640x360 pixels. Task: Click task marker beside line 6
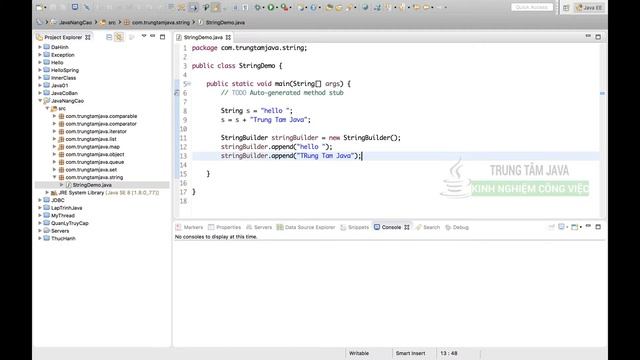click(x=177, y=93)
